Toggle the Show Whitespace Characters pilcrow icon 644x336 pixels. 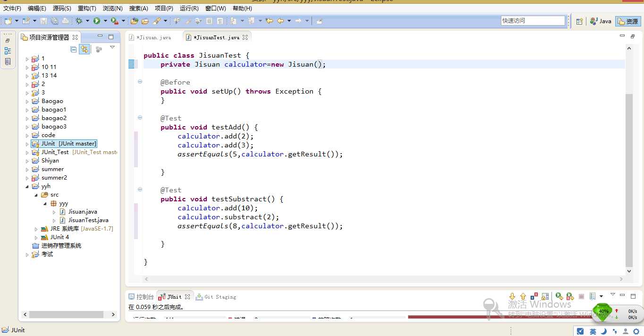pyautogui.click(x=220, y=21)
